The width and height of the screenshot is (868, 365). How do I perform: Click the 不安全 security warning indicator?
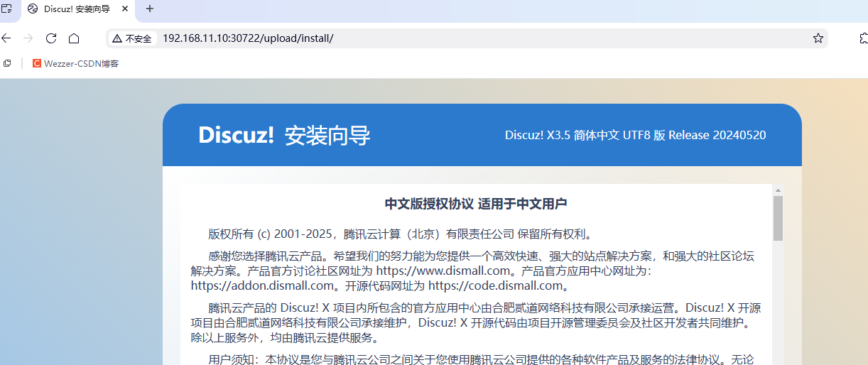[x=132, y=38]
